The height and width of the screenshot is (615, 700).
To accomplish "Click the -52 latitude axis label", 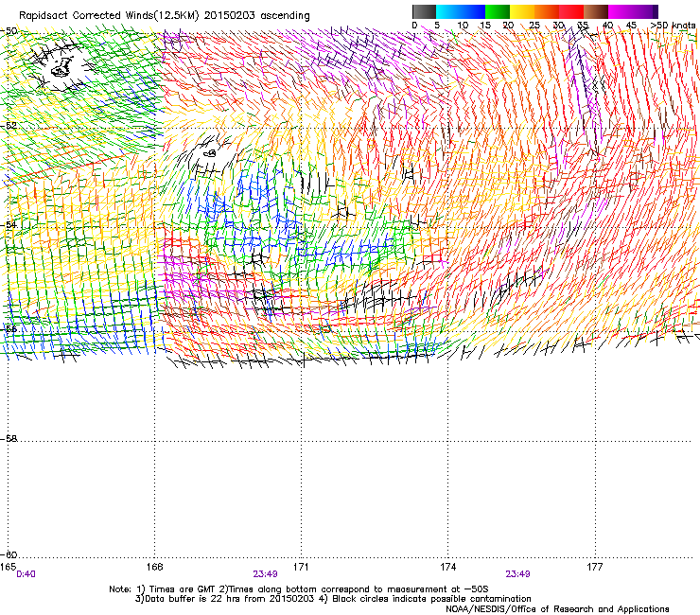I will coord(9,126).
